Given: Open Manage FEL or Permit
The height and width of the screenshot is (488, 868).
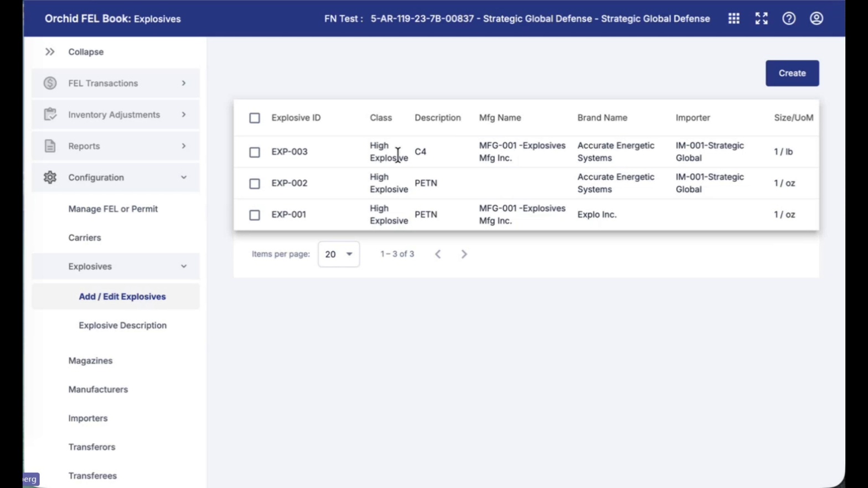Looking at the screenshot, I should pyautogui.click(x=113, y=209).
